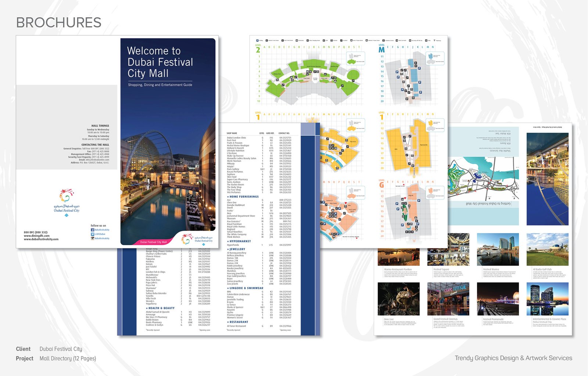Select the RESTAURANT category heading
The height and width of the screenshot is (376, 588).
tap(238, 322)
